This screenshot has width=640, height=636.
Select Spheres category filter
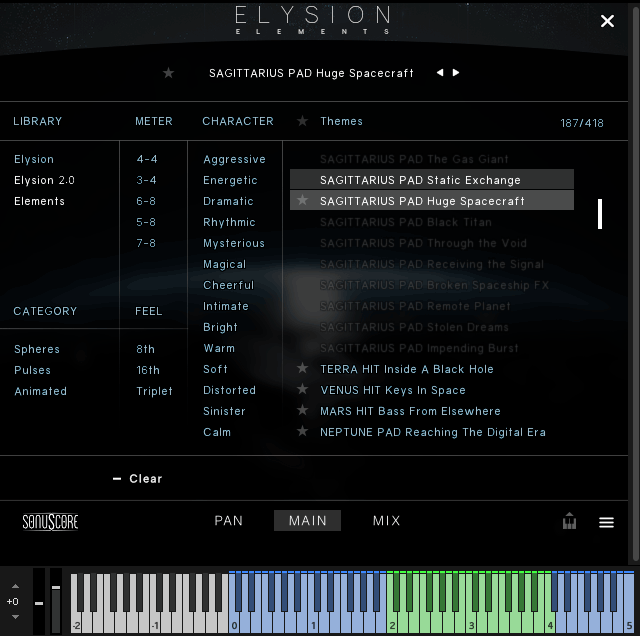pos(37,349)
